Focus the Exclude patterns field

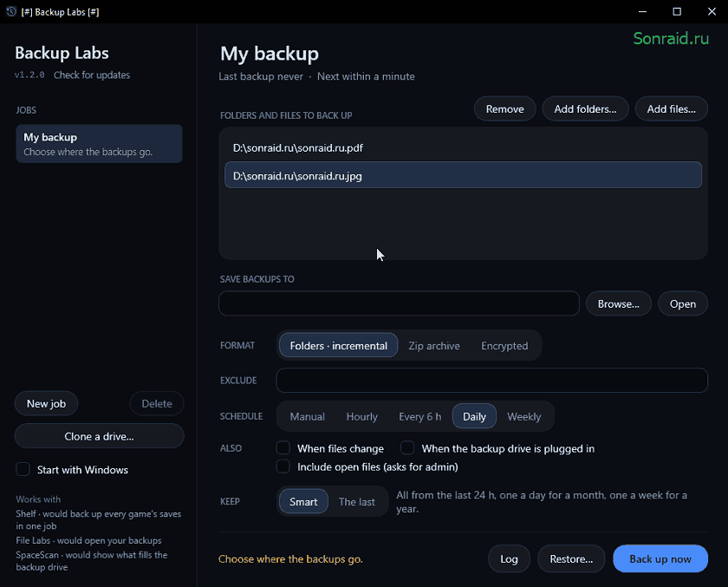point(491,381)
